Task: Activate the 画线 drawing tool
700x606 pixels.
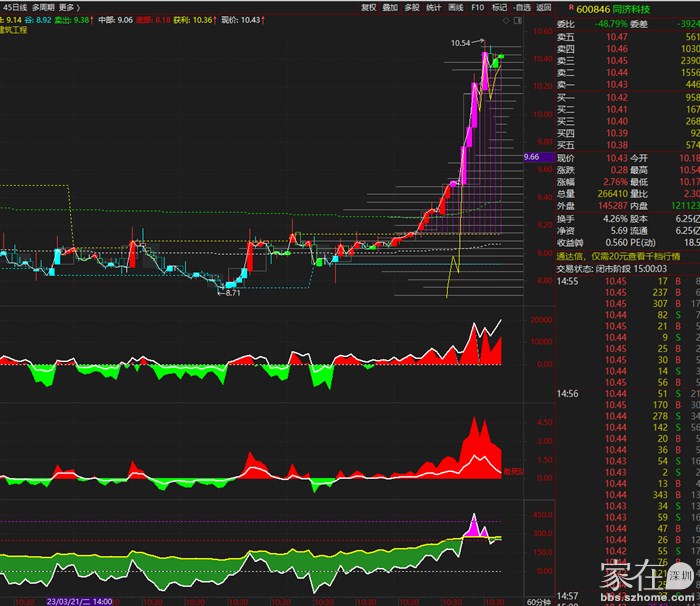Action: pyautogui.click(x=456, y=7)
